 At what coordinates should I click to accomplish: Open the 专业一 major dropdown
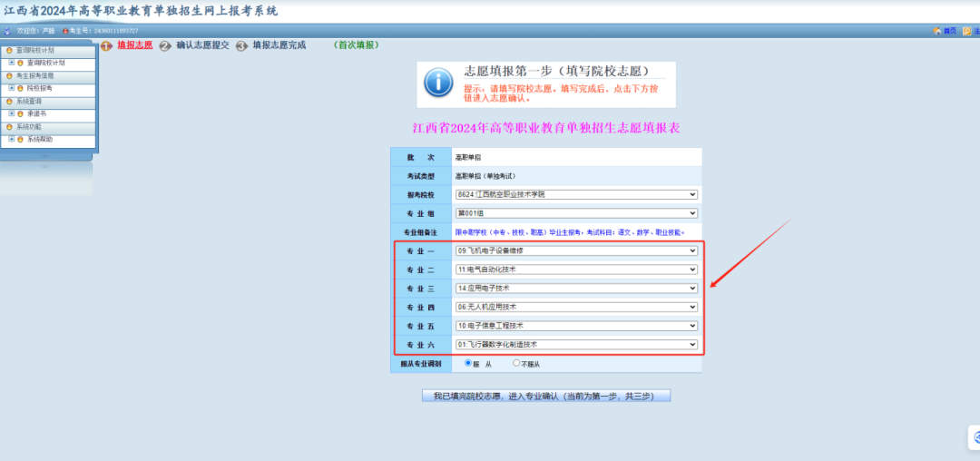tap(576, 250)
